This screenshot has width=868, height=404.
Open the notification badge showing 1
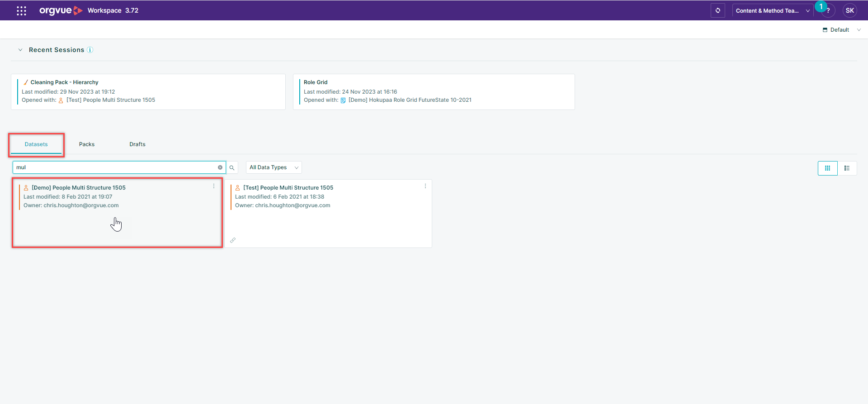coord(821,6)
